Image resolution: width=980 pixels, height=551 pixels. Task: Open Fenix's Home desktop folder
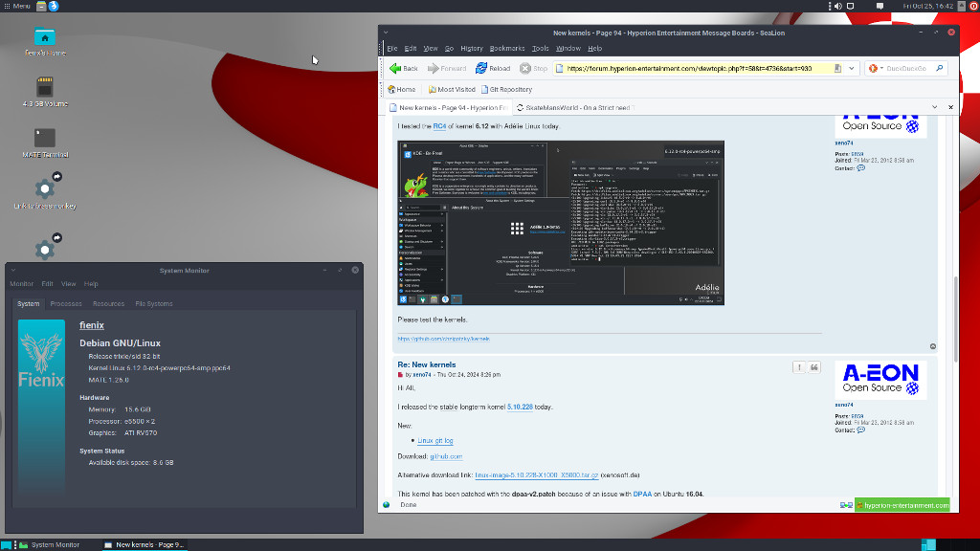[45, 42]
